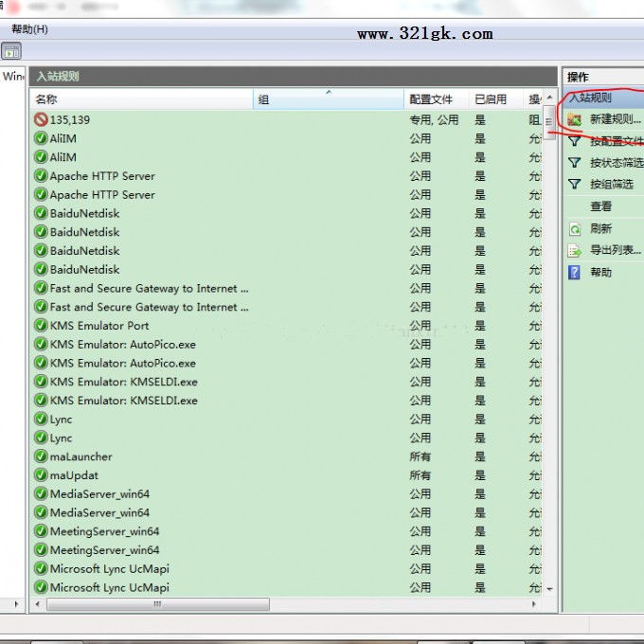644x644 pixels.
Task: Click 帮助 in the actions pane
Action: (x=600, y=272)
